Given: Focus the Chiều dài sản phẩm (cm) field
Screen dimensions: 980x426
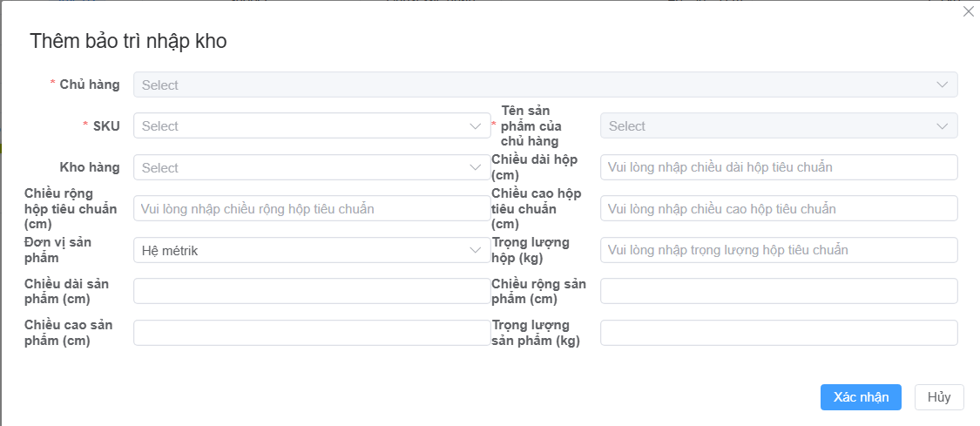Looking at the screenshot, I should [311, 291].
